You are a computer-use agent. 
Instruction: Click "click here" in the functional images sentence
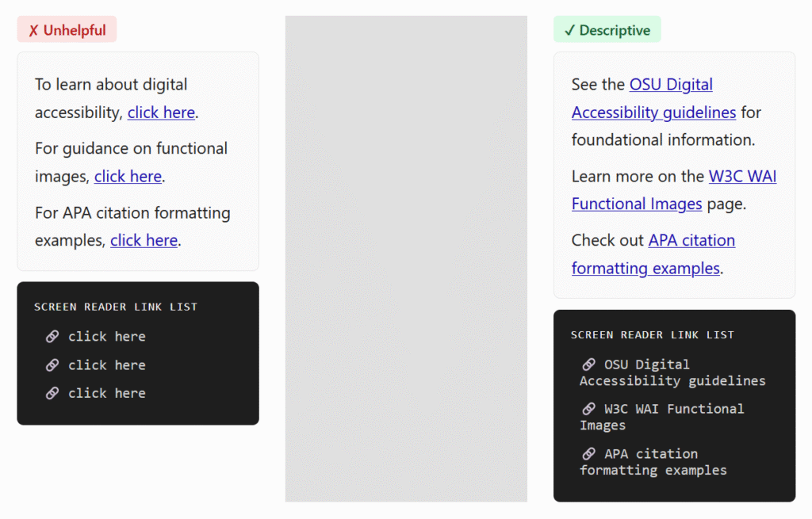coord(128,176)
